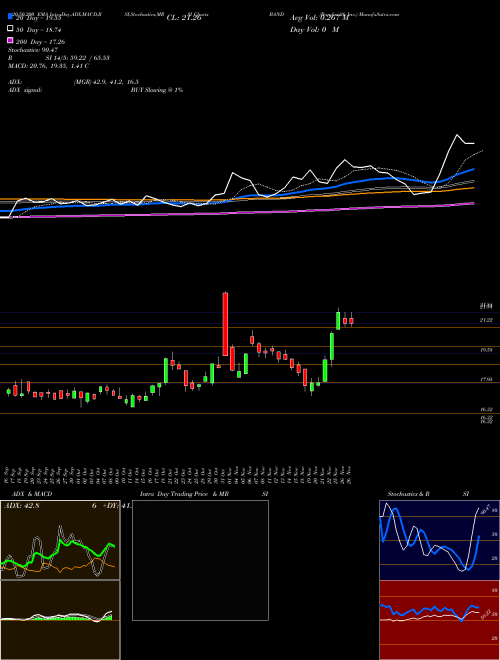Click the MACD histogram panel below ADX

tap(60, 620)
